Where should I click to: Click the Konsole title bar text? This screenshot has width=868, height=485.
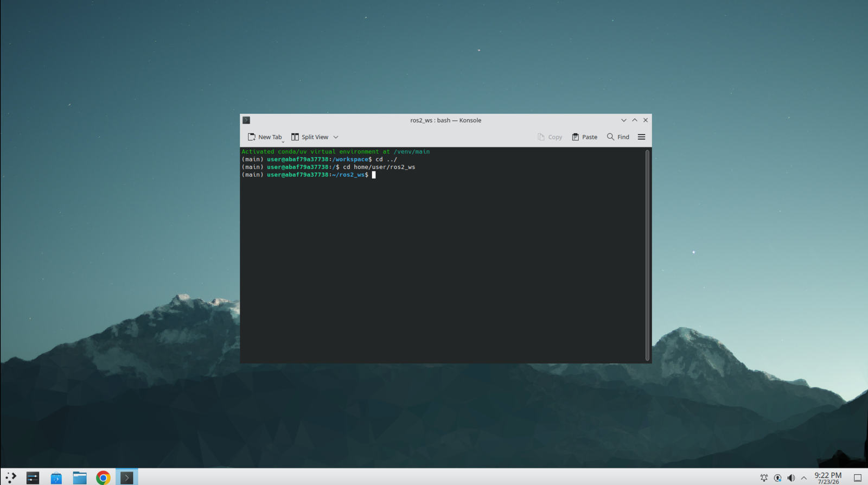click(x=445, y=120)
